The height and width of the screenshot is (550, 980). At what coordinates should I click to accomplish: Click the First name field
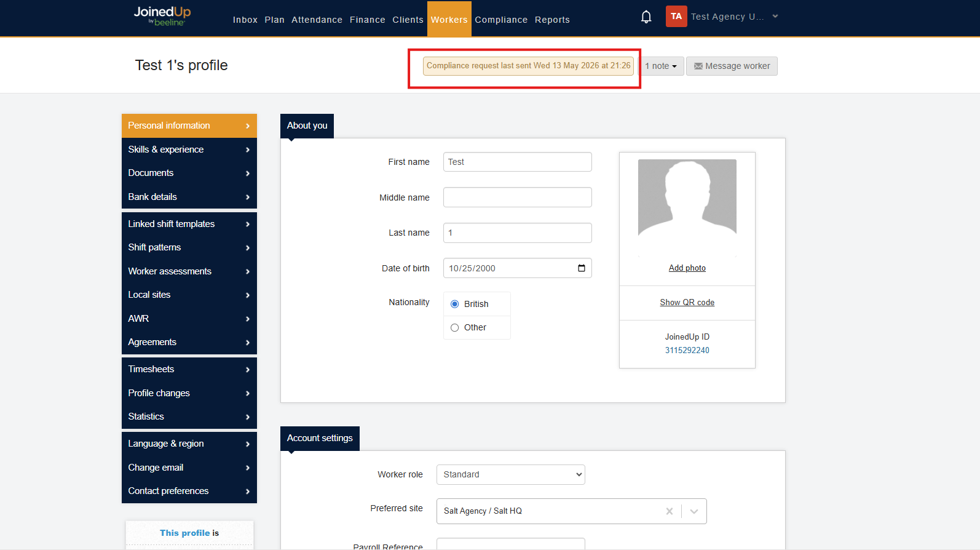pos(518,162)
